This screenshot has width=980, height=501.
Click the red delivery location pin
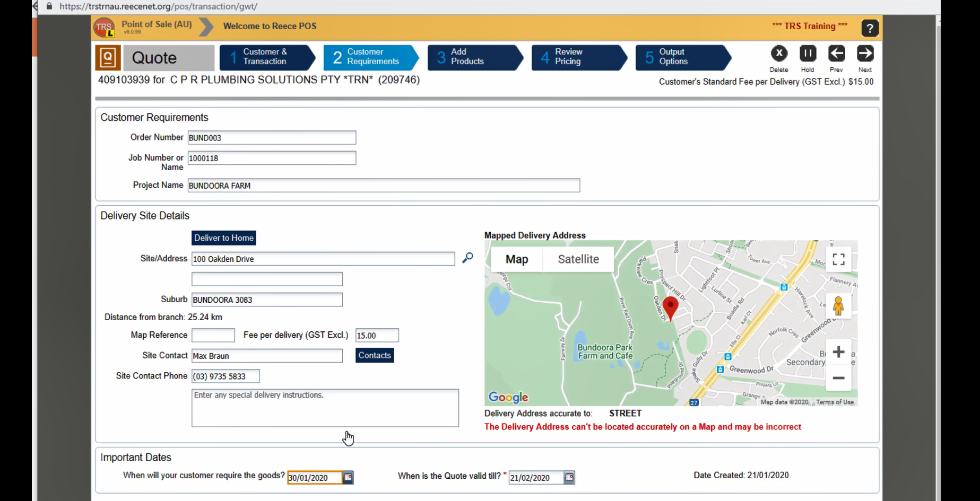click(x=670, y=307)
